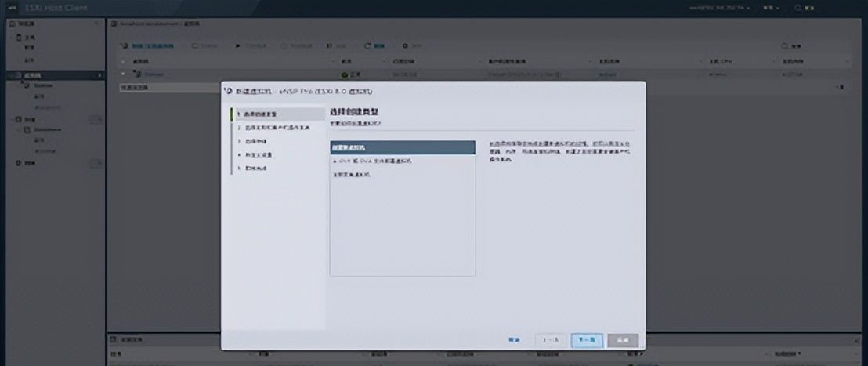This screenshot has width=868, height=366.
Task: Click the green status icon in the VM row
Action: tap(345, 74)
